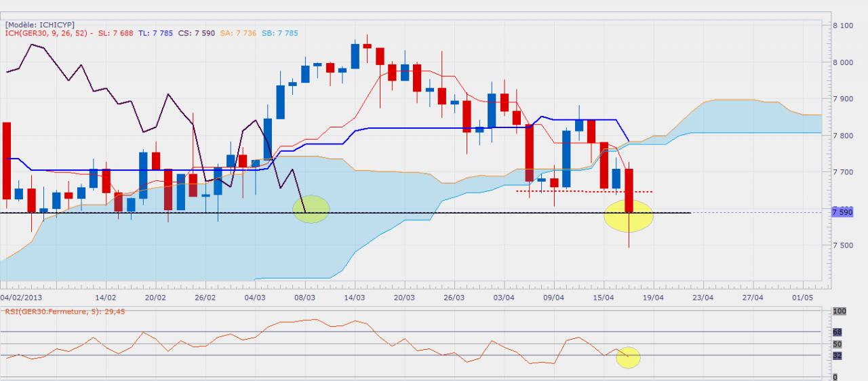
Task: Click the 04/02/2013 date label
Action: click(21, 297)
